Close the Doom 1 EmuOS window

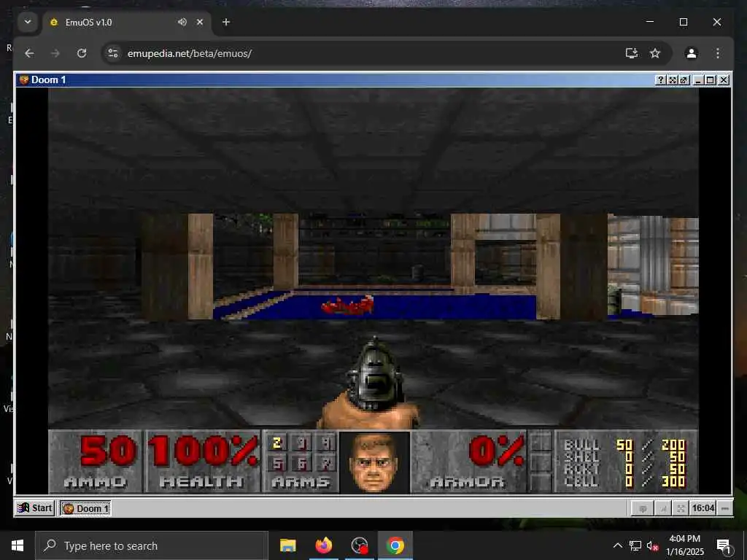(x=723, y=80)
